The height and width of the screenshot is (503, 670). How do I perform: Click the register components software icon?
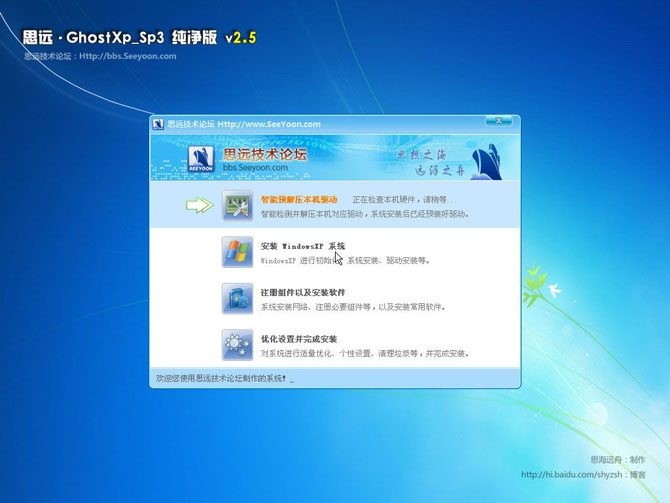237,299
